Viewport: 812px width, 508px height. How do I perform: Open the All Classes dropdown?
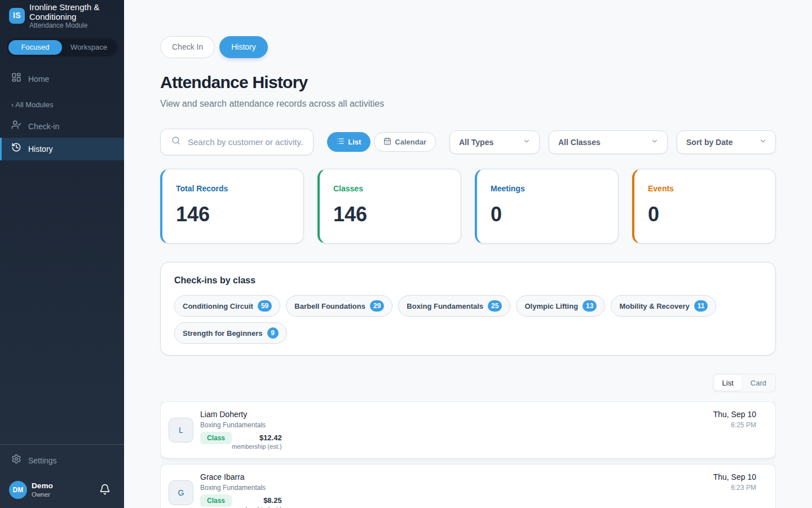pyautogui.click(x=608, y=142)
